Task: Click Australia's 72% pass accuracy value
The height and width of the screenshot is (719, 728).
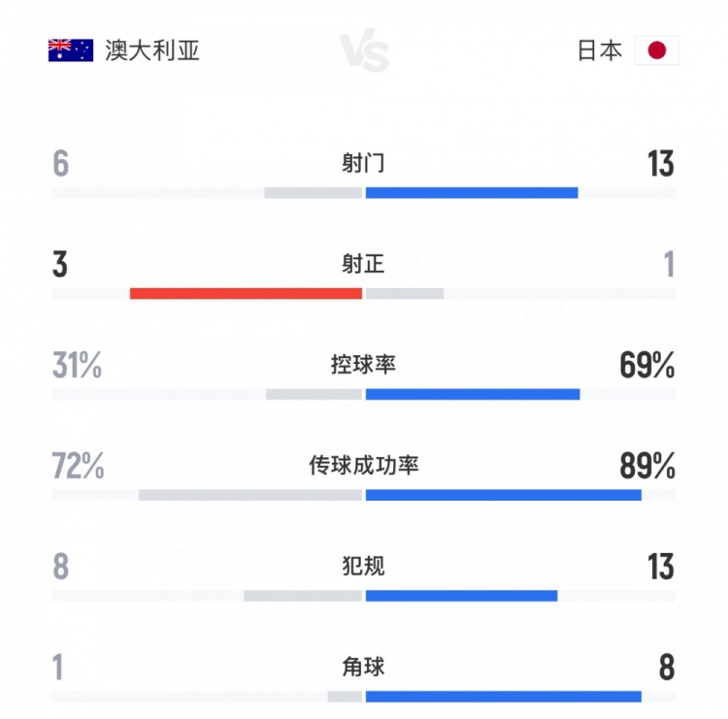Action: (78, 467)
